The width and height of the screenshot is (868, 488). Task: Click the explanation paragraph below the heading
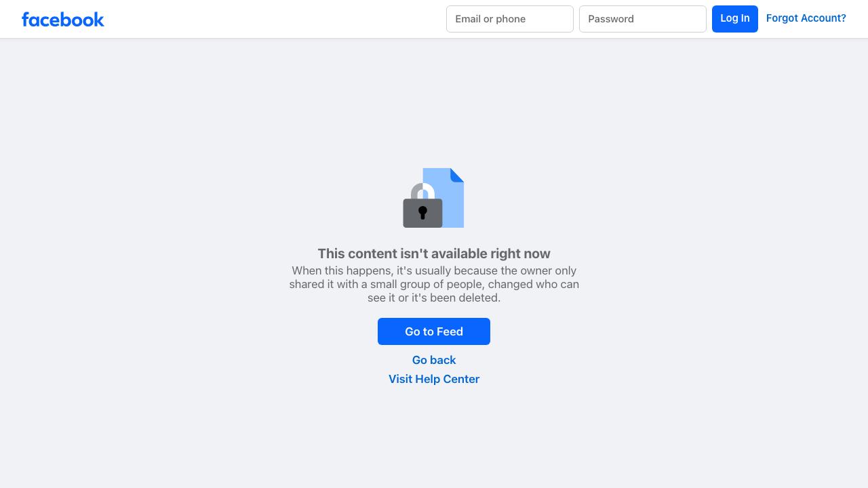pos(434,284)
